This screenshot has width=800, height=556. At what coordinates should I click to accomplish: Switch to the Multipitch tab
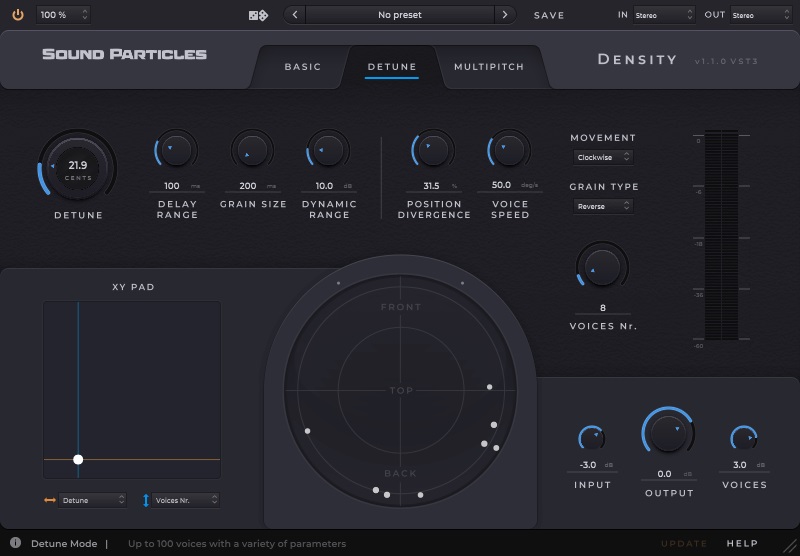pos(489,67)
